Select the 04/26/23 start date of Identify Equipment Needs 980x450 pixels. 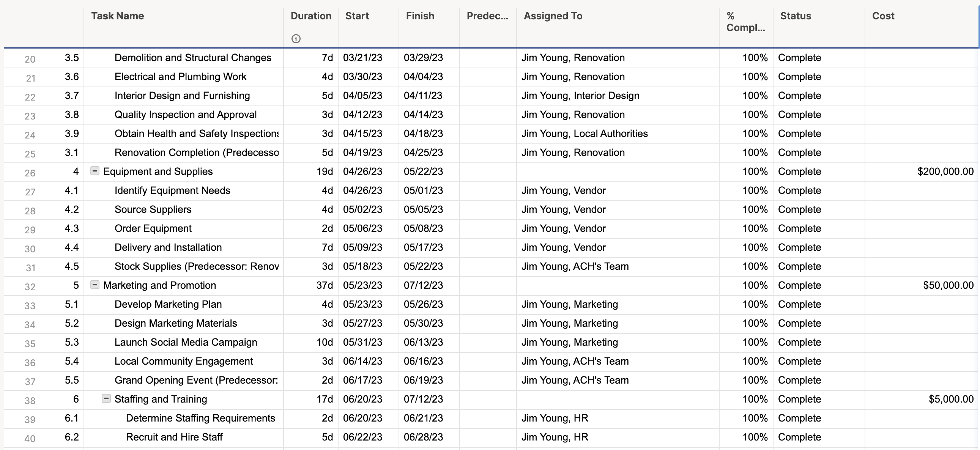click(362, 190)
